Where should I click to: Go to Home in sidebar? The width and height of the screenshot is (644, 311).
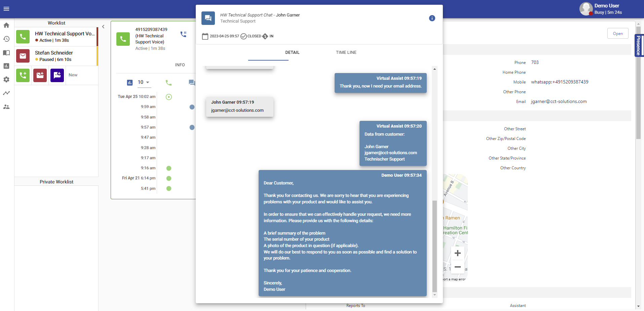pyautogui.click(x=6, y=25)
